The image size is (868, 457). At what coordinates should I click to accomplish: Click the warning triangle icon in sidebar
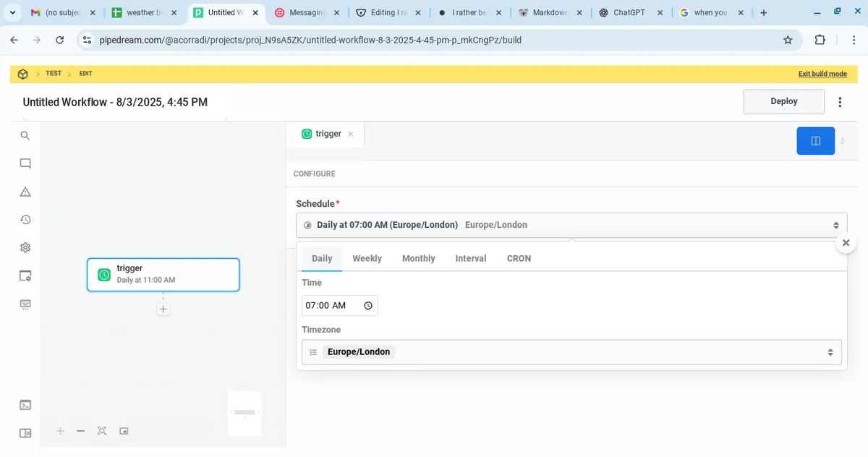(25, 192)
